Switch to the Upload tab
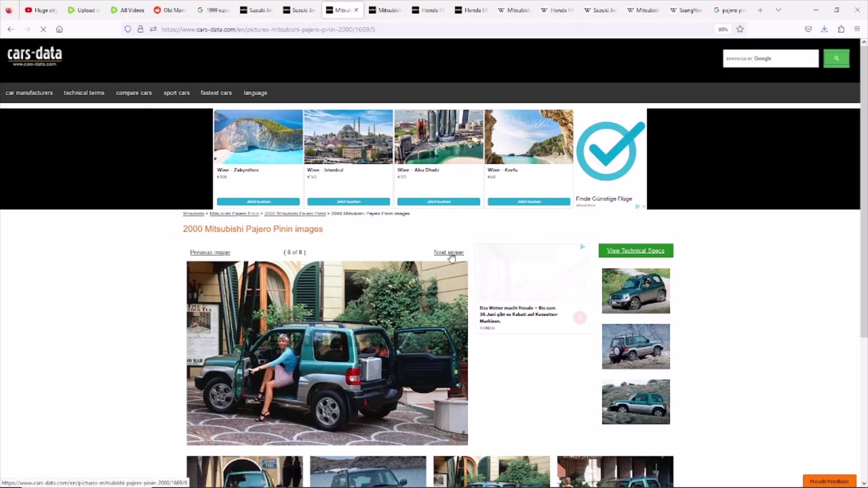This screenshot has height=488, width=868. [83, 10]
